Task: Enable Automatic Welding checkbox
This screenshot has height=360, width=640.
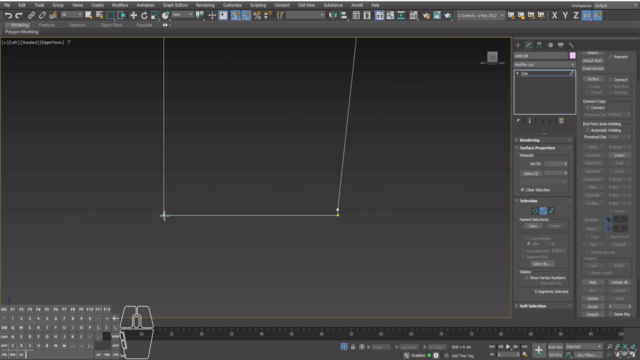Action: [588, 130]
